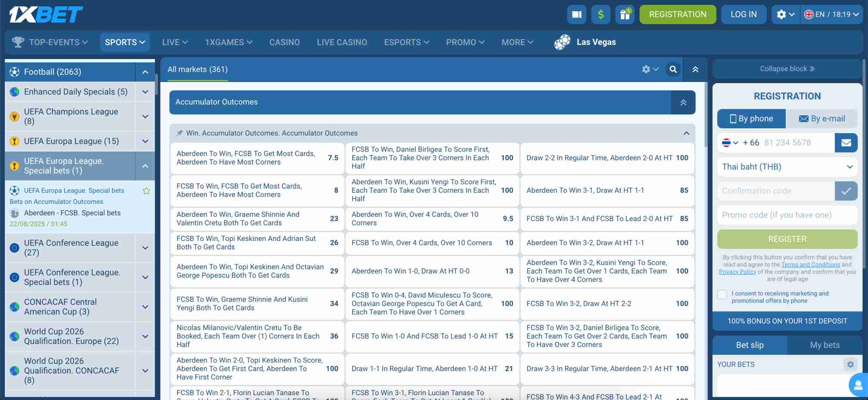This screenshot has width=868, height=400.
Task: Open the gift bonuses icon
Action: 625,15
